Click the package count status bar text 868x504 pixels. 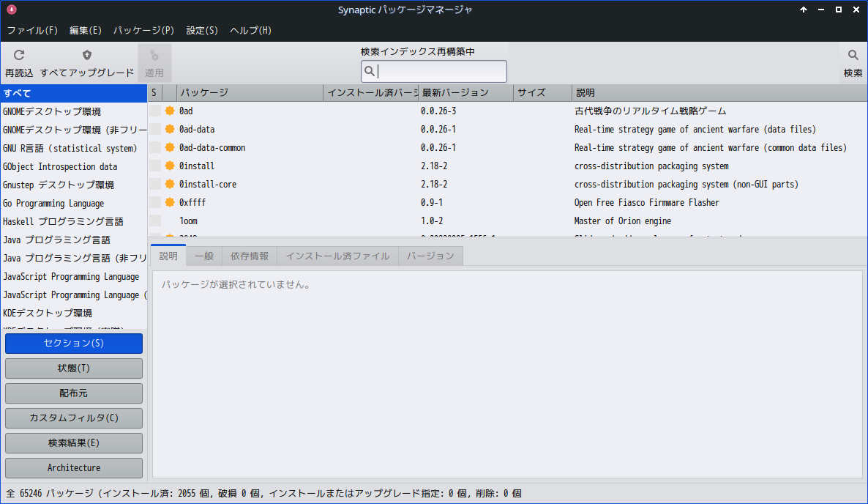[263, 494]
